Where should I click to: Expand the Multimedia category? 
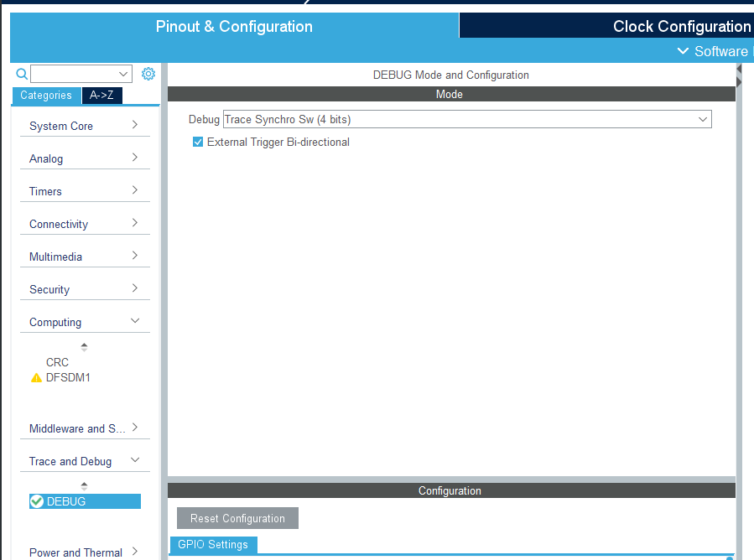click(85, 257)
